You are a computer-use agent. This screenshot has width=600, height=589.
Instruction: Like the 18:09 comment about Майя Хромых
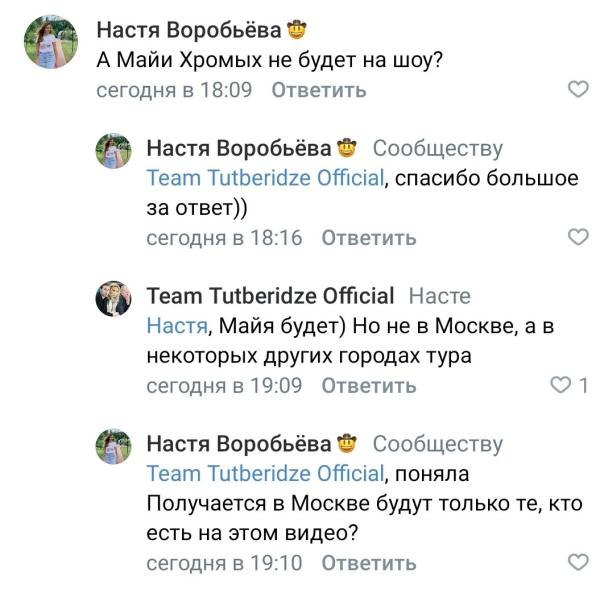pyautogui.click(x=578, y=90)
